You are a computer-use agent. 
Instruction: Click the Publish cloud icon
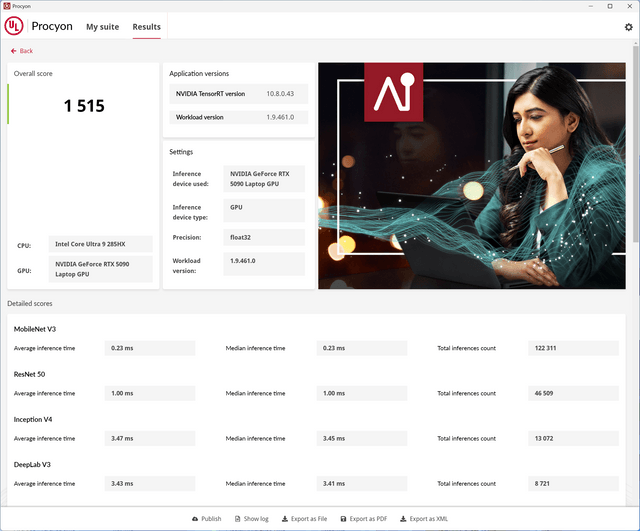coord(195,519)
